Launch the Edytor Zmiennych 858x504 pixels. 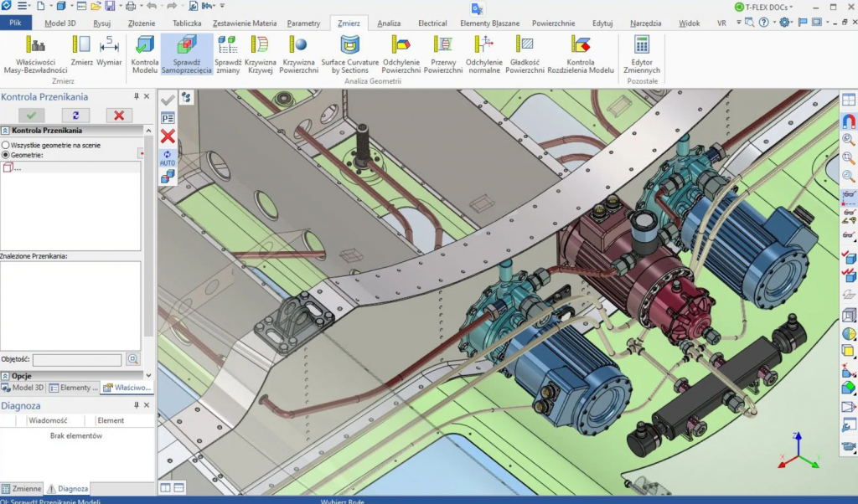point(642,54)
